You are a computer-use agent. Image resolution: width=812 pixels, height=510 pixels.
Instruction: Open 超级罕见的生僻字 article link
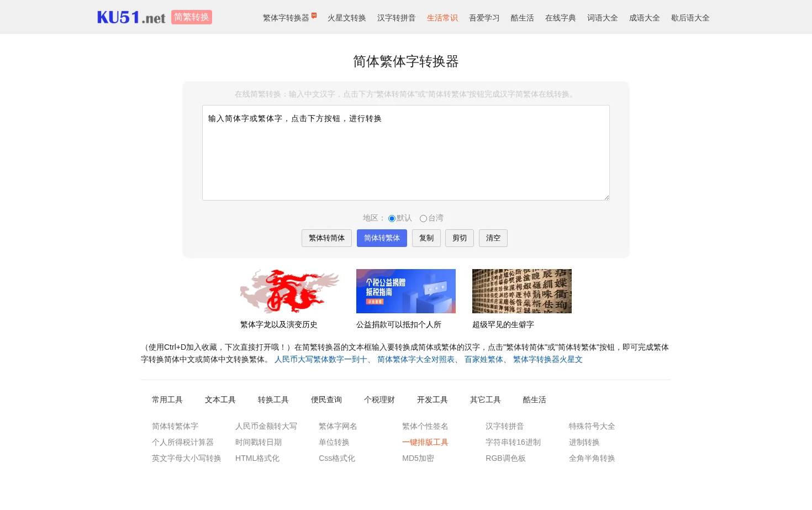[503, 324]
